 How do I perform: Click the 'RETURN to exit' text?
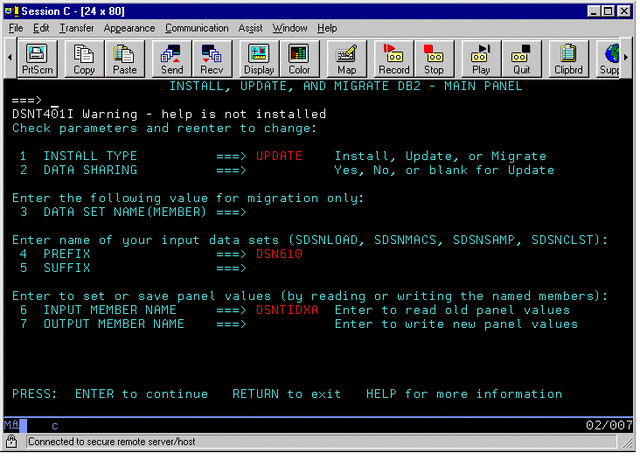coord(287,394)
